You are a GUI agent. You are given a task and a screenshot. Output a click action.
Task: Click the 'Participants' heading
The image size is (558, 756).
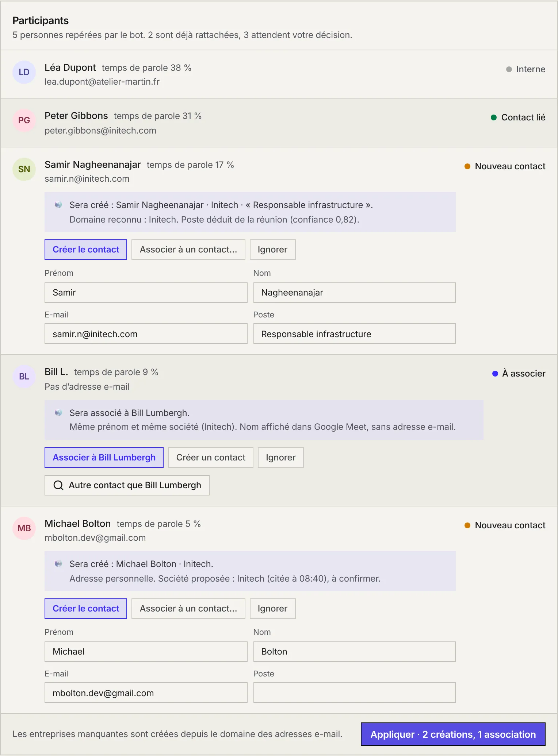(x=41, y=20)
